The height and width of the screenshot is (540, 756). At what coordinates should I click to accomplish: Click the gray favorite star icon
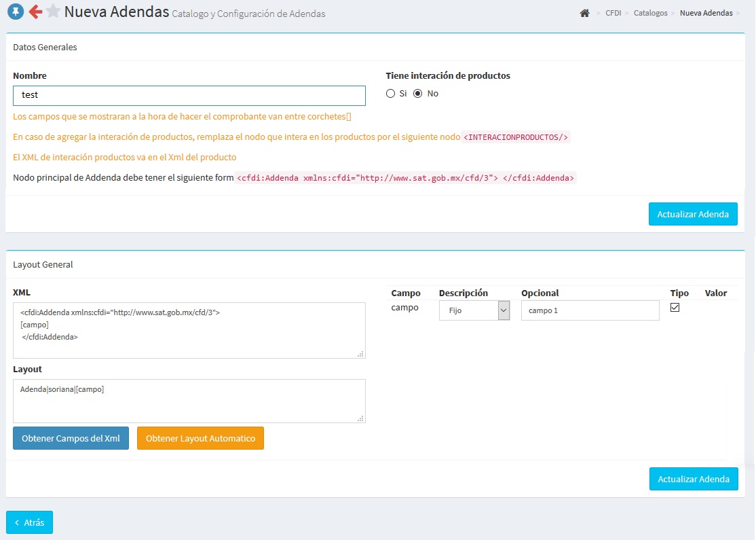[x=53, y=12]
